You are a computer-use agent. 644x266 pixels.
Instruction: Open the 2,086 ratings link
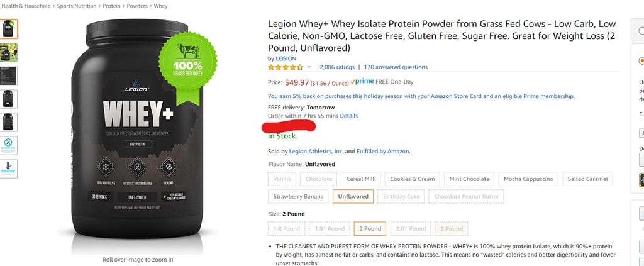337,67
